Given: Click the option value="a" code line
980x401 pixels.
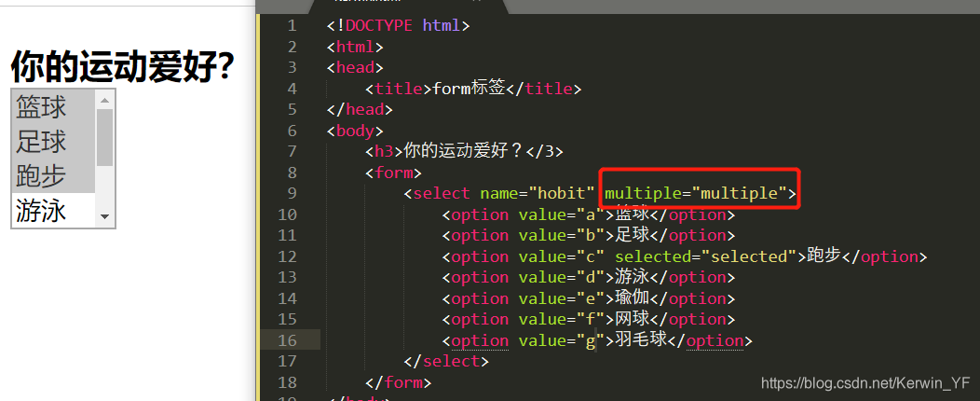Looking at the screenshot, I should point(588,214).
